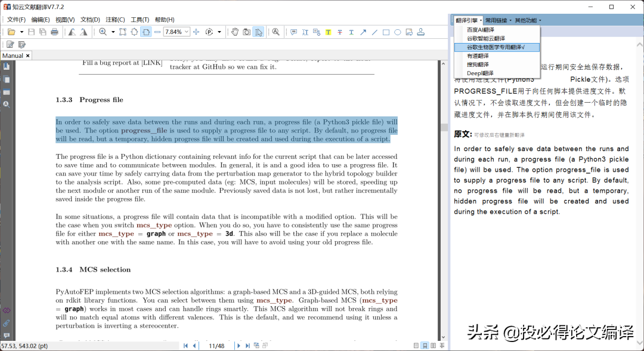The image size is (644, 351).
Task: Expand the page-layout dropdown arrow next to P icon
Action: click(x=219, y=32)
